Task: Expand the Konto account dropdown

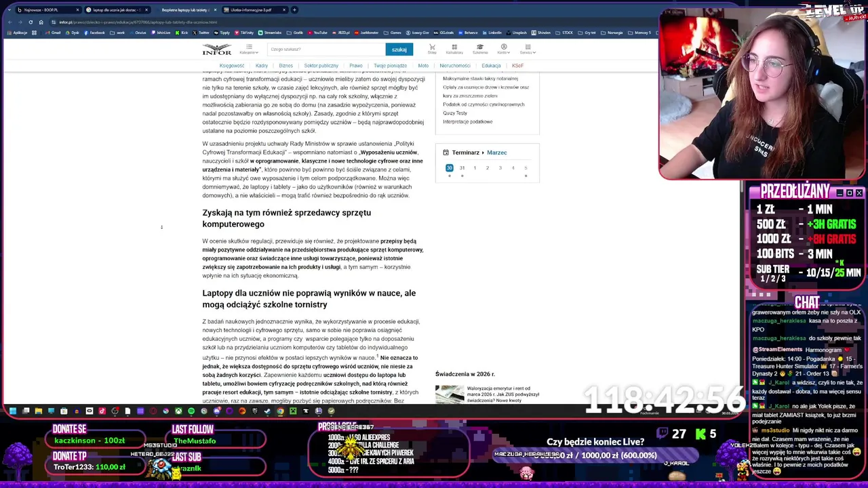Action: (x=503, y=49)
